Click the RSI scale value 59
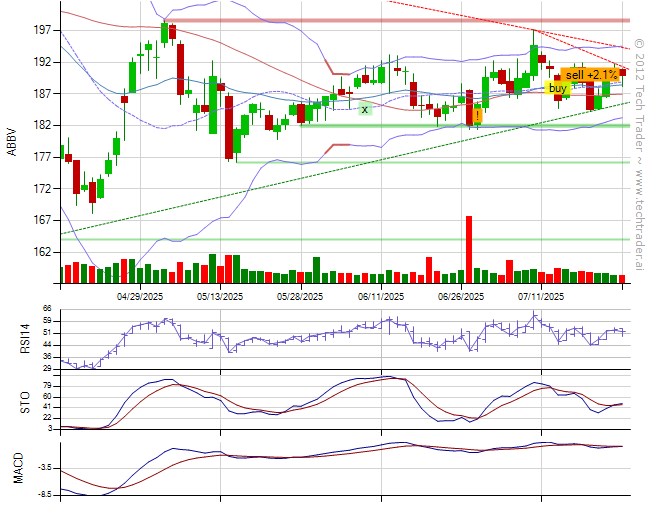The height and width of the screenshot is (514, 657). 47,321
